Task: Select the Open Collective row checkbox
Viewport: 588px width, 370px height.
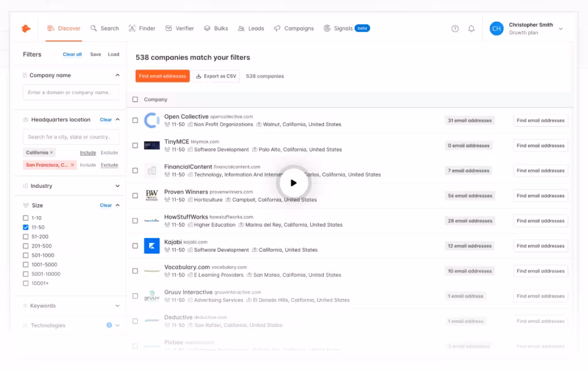Action: pyautogui.click(x=136, y=121)
